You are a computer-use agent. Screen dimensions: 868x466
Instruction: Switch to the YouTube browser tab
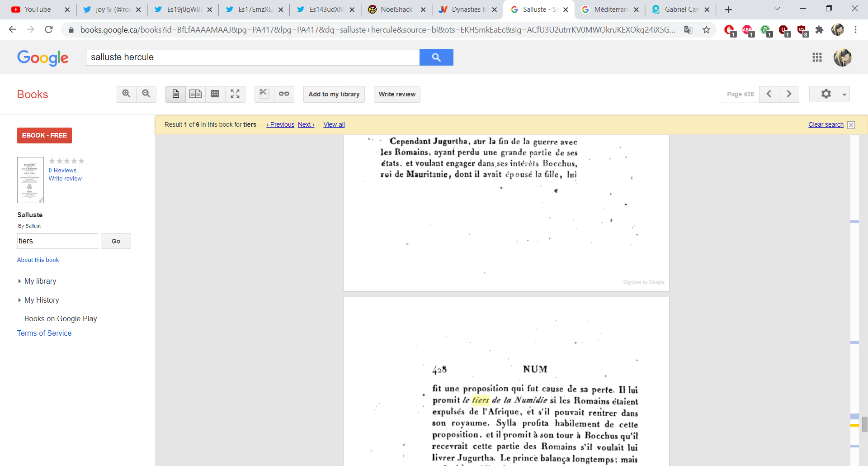tap(38, 10)
